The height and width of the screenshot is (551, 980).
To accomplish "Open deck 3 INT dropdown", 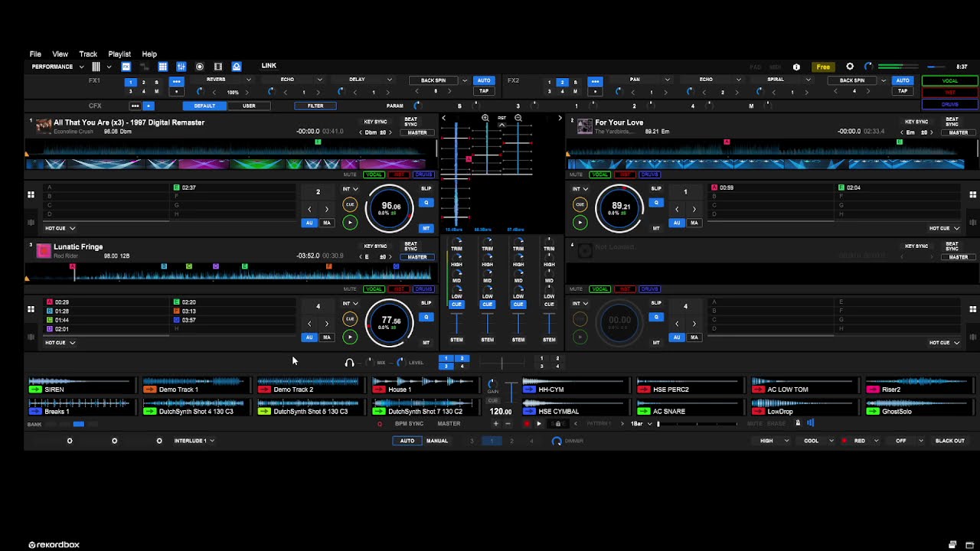I will click(x=350, y=303).
